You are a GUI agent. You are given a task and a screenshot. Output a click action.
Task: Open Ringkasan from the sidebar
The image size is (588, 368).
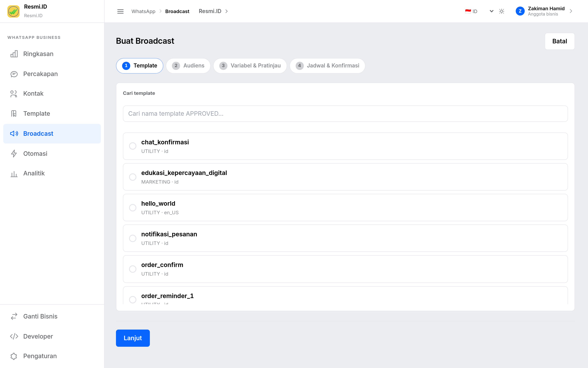pyautogui.click(x=52, y=54)
